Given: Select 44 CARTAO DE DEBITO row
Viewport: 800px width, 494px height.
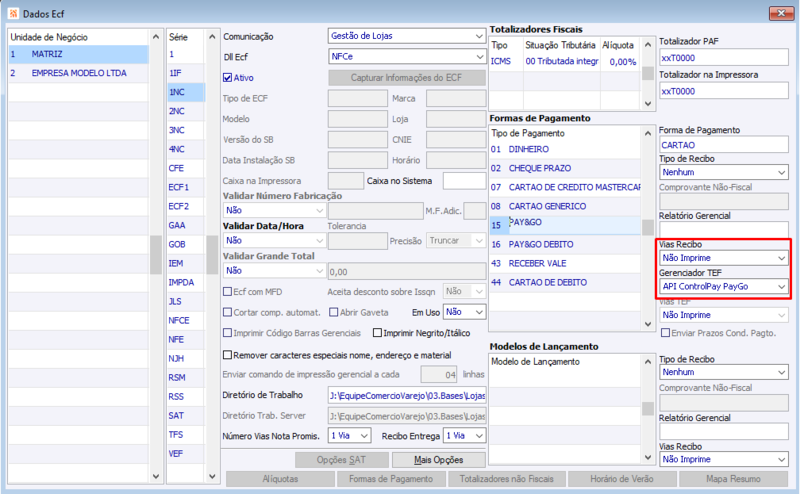Looking at the screenshot, I should tap(565, 282).
